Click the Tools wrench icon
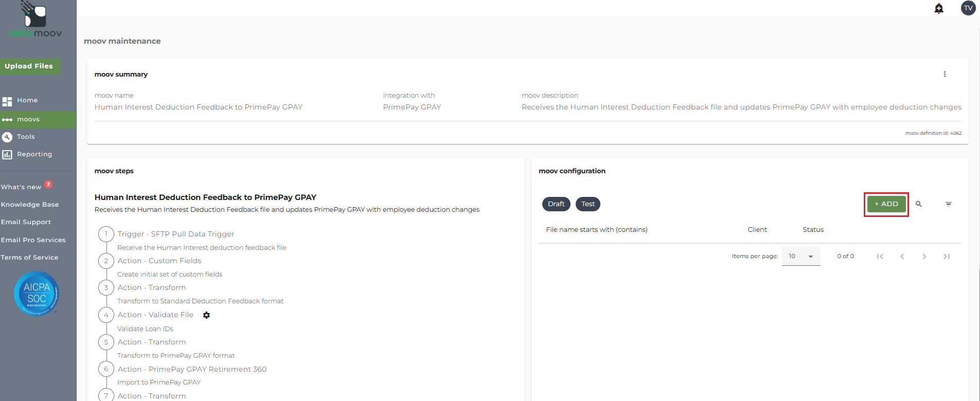 click(7, 137)
